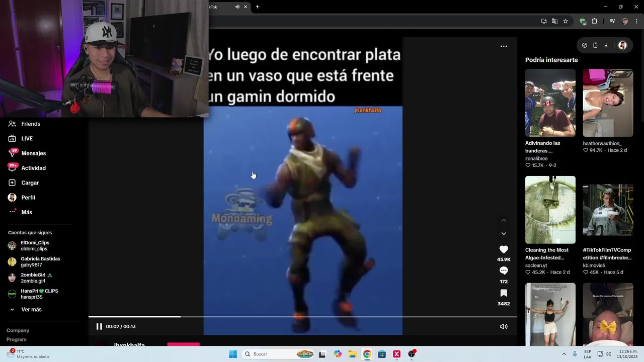Open the Chrome profile avatar

pos(625,21)
